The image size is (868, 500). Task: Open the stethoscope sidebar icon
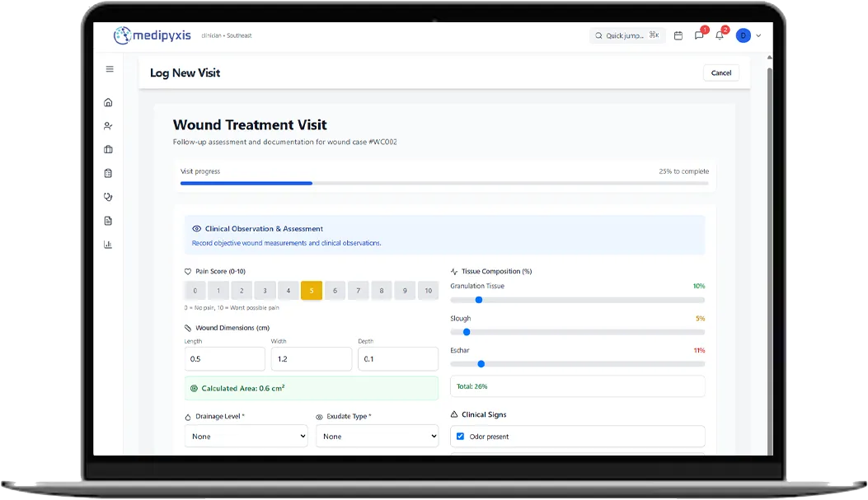(109, 197)
